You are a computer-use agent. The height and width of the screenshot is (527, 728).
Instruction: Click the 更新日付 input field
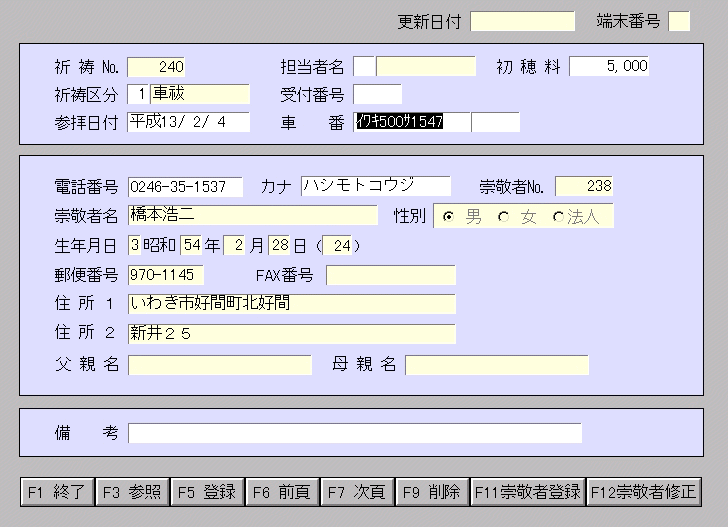523,21
